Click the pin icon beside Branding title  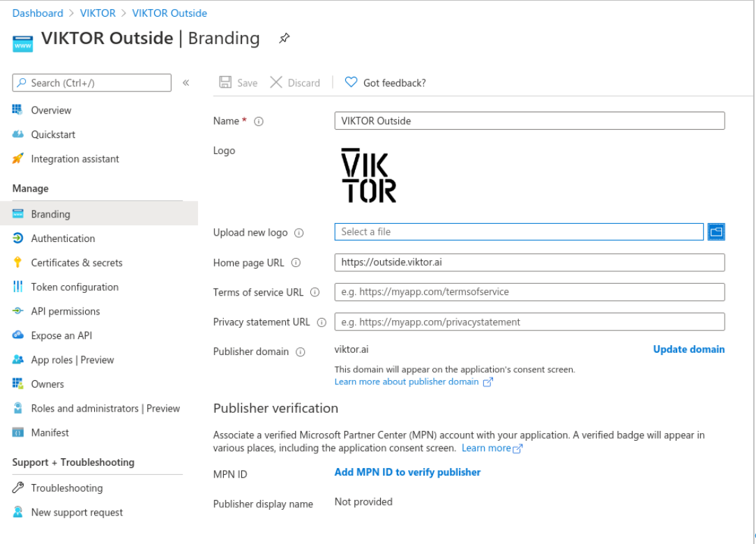pyautogui.click(x=284, y=38)
